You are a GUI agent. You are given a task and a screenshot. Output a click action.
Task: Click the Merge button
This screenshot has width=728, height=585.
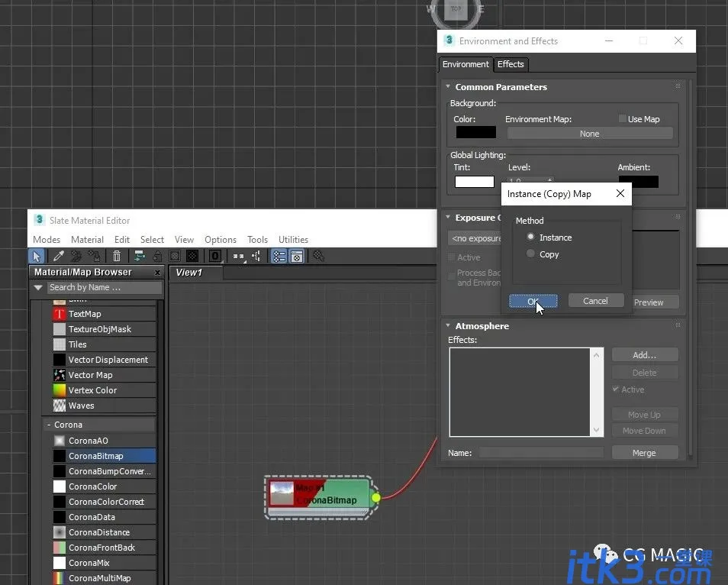point(645,453)
